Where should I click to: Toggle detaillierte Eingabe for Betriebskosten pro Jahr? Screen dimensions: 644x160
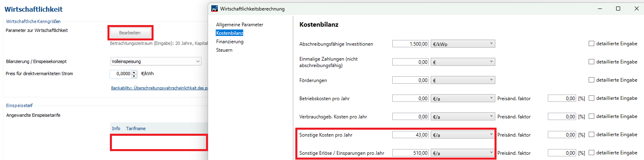coord(591,98)
